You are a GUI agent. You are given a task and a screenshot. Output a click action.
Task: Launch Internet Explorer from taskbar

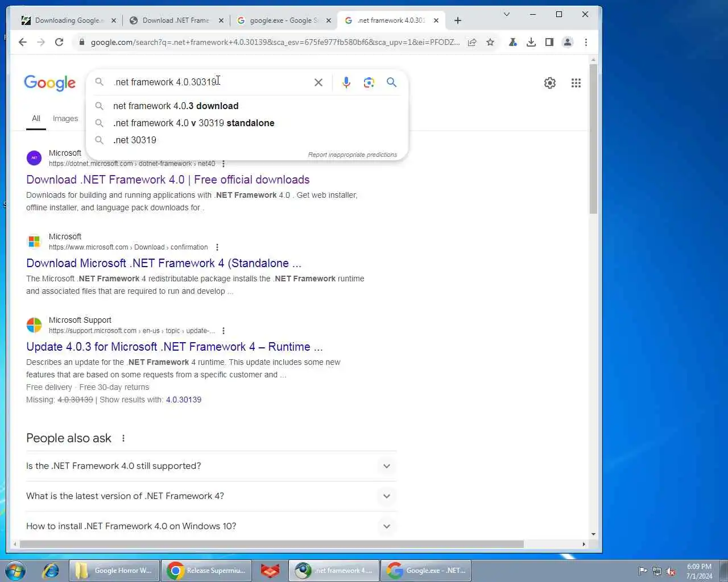click(x=51, y=570)
